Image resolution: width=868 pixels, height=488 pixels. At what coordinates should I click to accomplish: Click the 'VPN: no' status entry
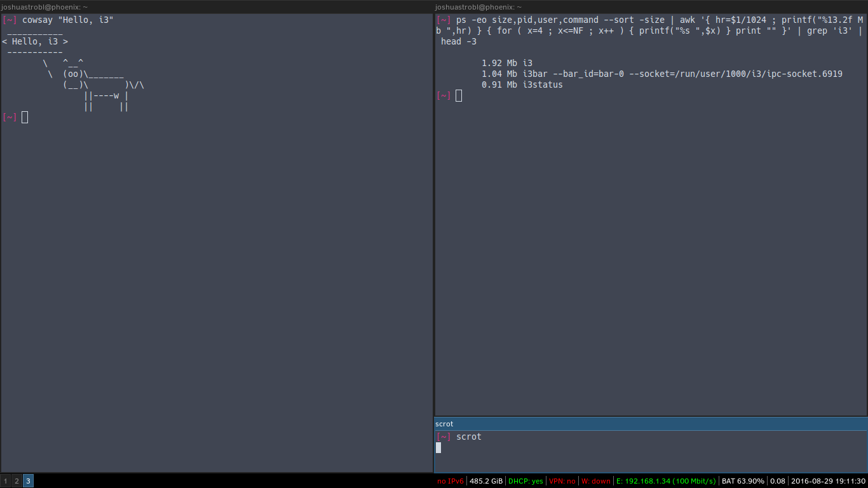[x=562, y=481]
